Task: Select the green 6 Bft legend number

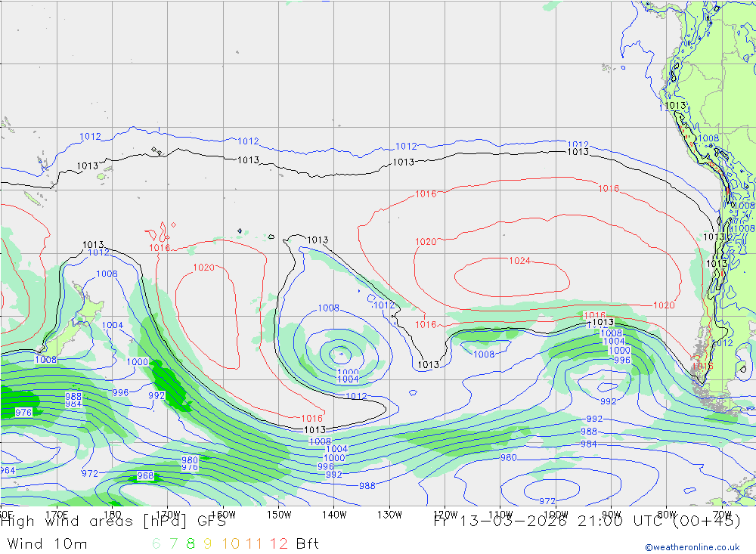Action: point(156,544)
